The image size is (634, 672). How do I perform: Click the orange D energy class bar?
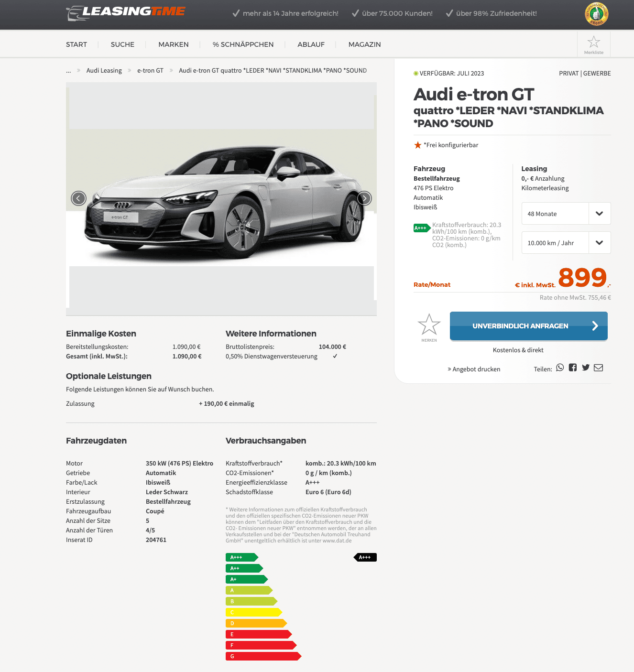[256, 623]
